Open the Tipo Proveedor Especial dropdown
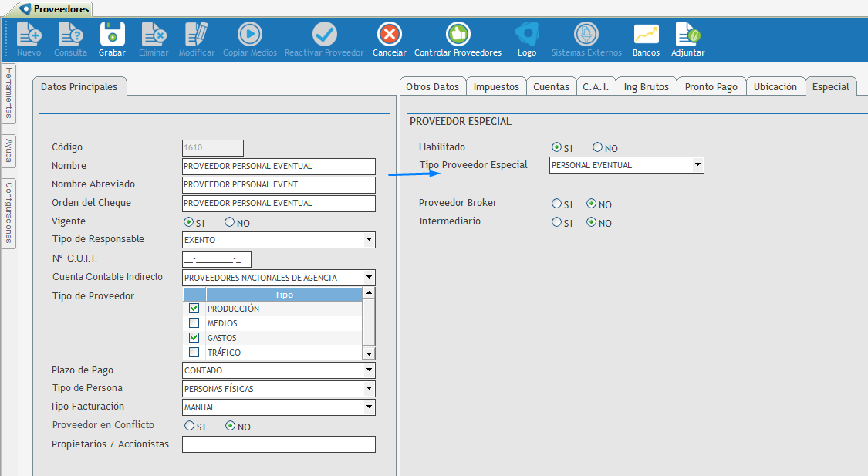Image resolution: width=868 pixels, height=476 pixels. point(697,165)
